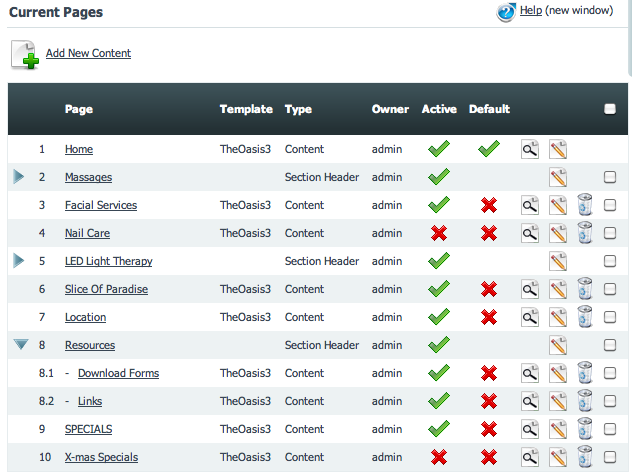Click the Help link
The height and width of the screenshot is (474, 632).
(531, 10)
